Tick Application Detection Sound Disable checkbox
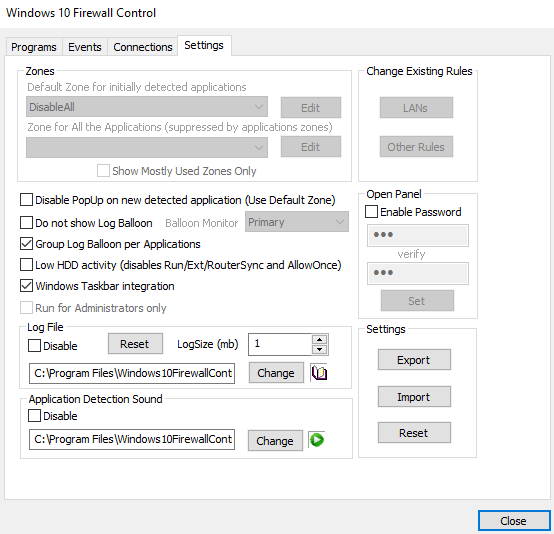This screenshot has height=534, width=554. point(34,416)
